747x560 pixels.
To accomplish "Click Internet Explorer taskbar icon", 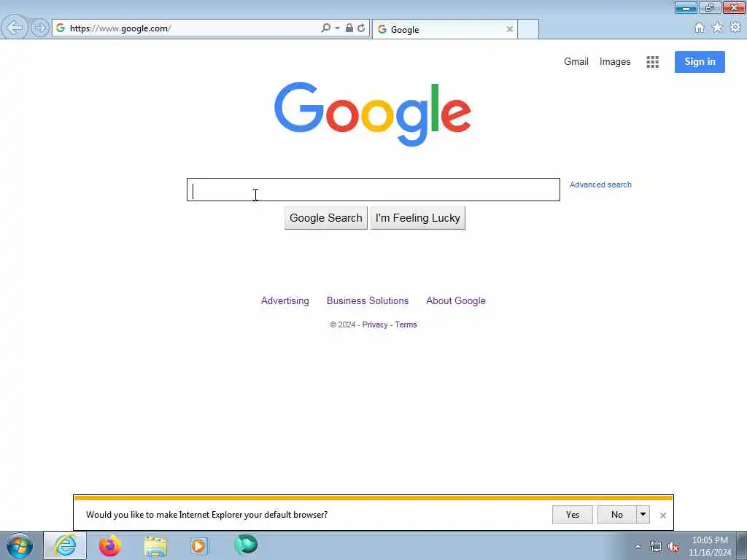I will (x=65, y=545).
